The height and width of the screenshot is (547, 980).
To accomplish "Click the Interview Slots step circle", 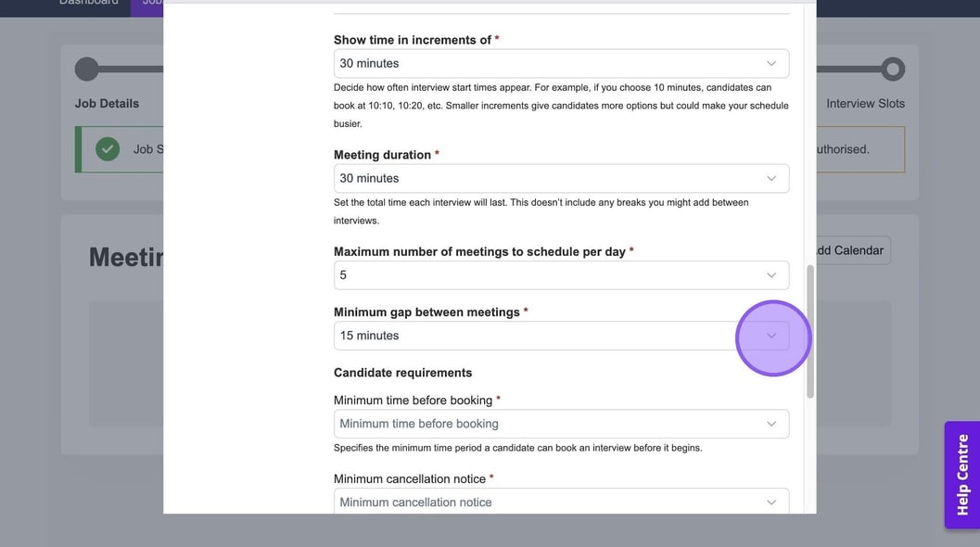I will tap(893, 69).
